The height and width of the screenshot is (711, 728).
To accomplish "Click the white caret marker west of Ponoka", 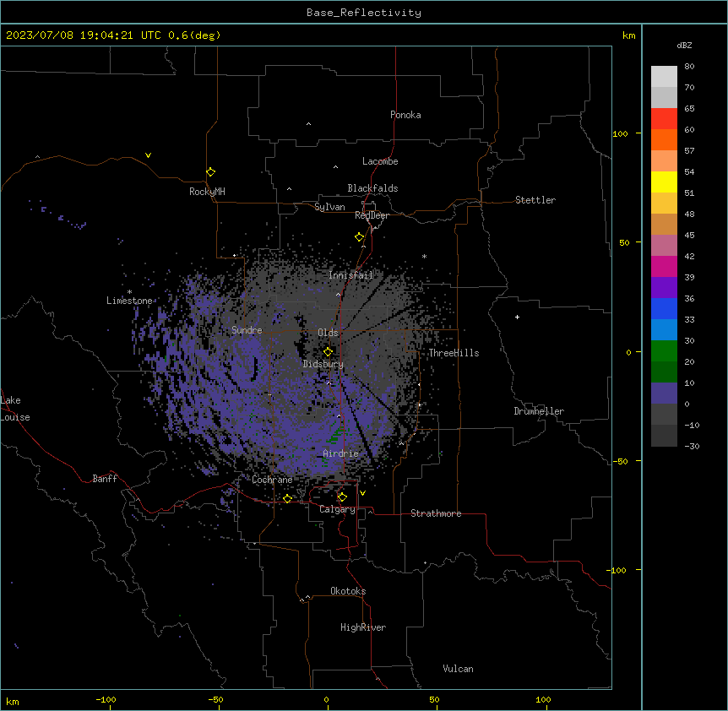I will 308,124.
